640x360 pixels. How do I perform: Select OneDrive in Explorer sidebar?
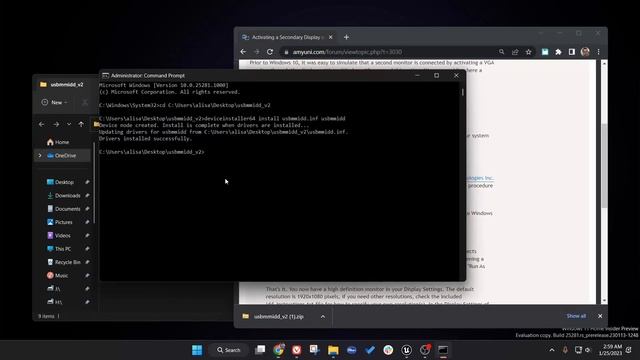(x=65, y=156)
